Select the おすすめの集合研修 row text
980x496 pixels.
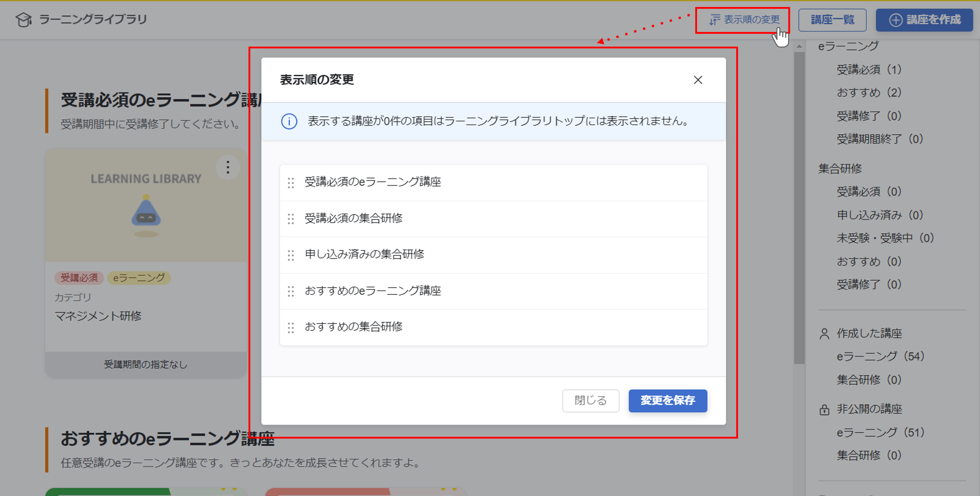pos(354,327)
